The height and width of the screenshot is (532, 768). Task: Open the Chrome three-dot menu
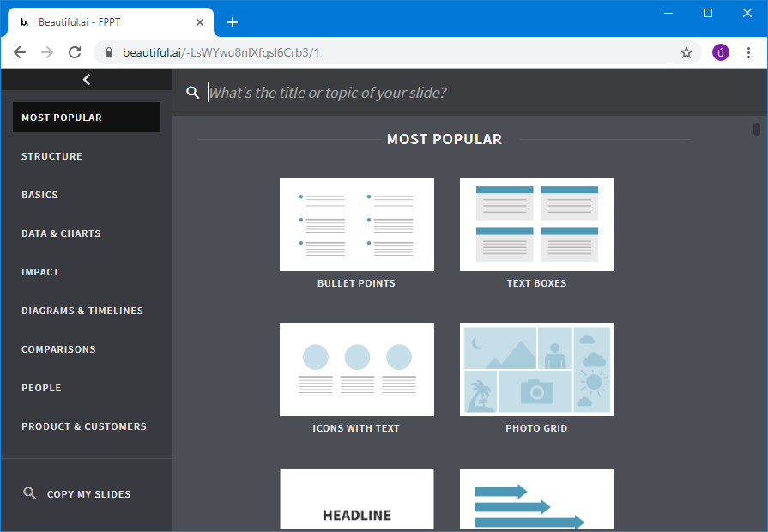pyautogui.click(x=748, y=52)
